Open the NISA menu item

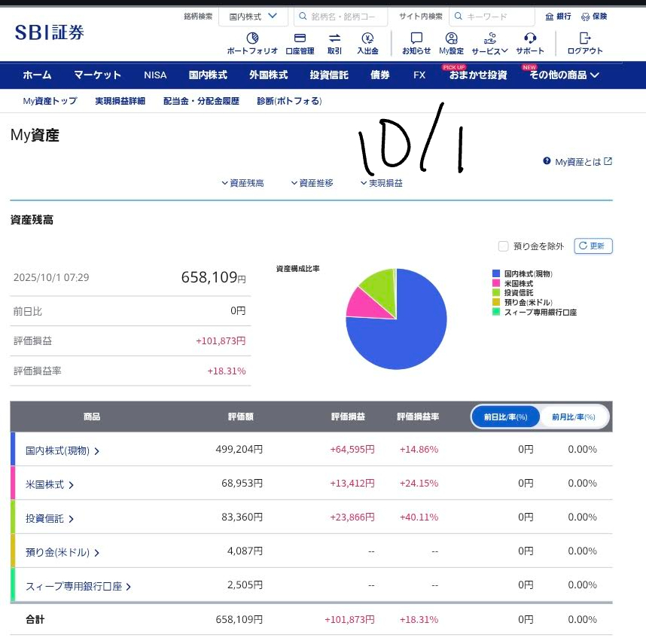(155, 75)
